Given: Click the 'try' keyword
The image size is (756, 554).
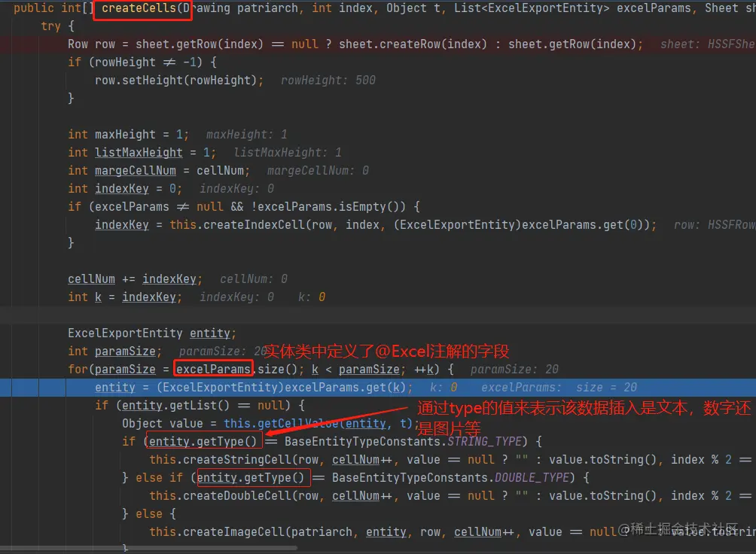Looking at the screenshot, I should pos(50,26).
